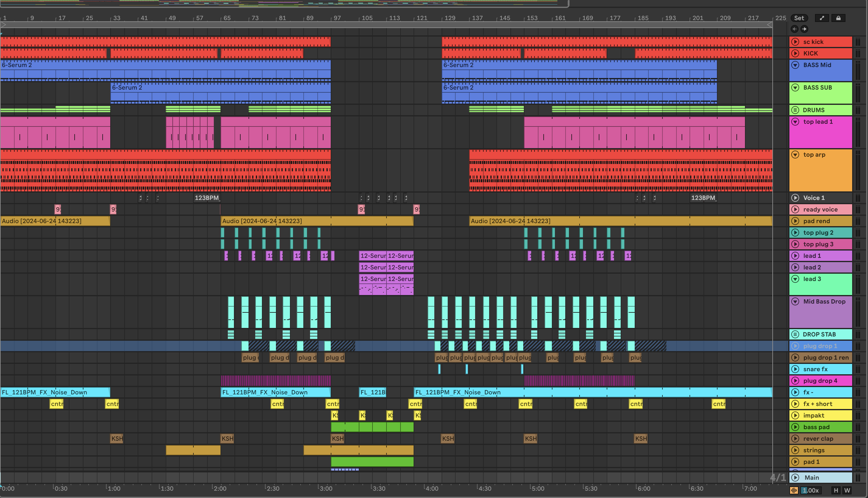
Task: Unfold the Main track arrow
Action: [x=795, y=478]
